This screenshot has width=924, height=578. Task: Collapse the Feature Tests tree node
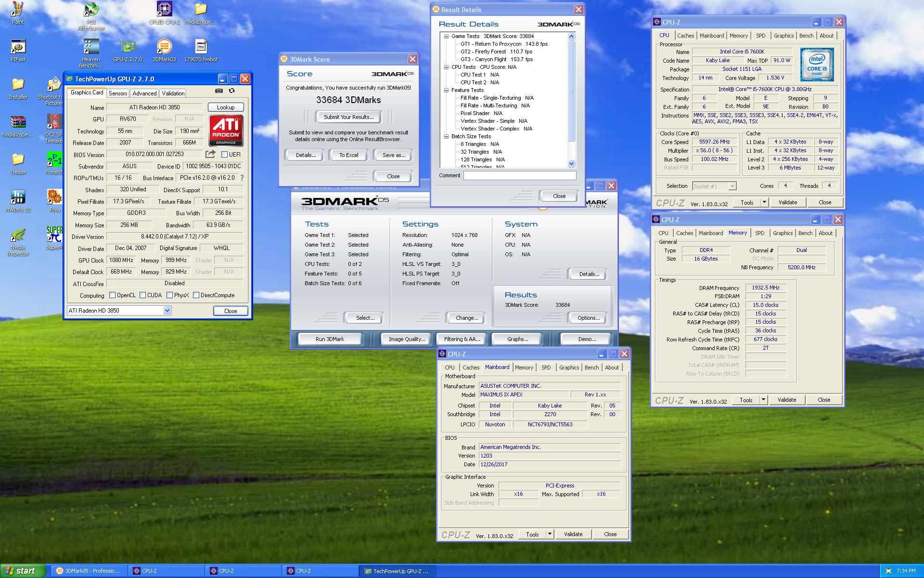pos(446,90)
